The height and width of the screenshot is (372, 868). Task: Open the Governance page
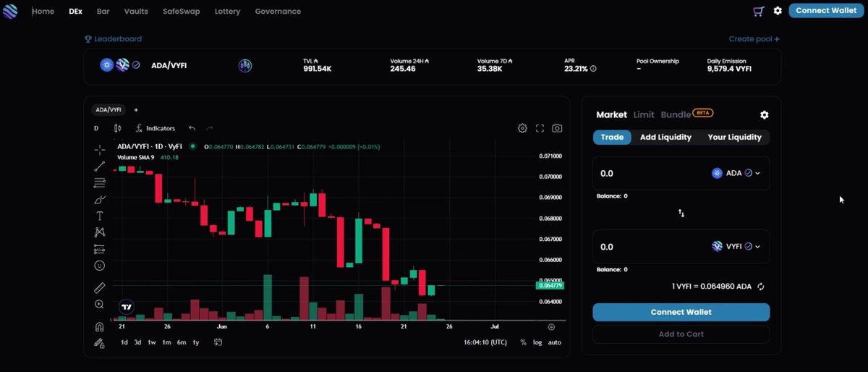278,12
